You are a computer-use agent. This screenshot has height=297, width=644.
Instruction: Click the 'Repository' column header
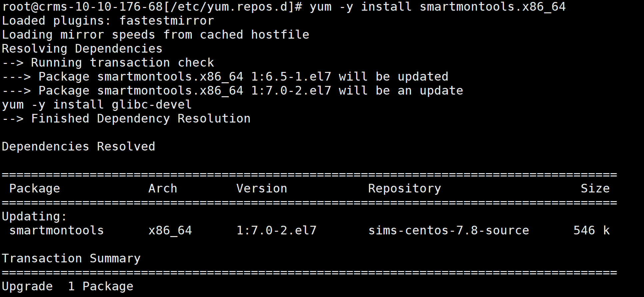[x=404, y=189]
